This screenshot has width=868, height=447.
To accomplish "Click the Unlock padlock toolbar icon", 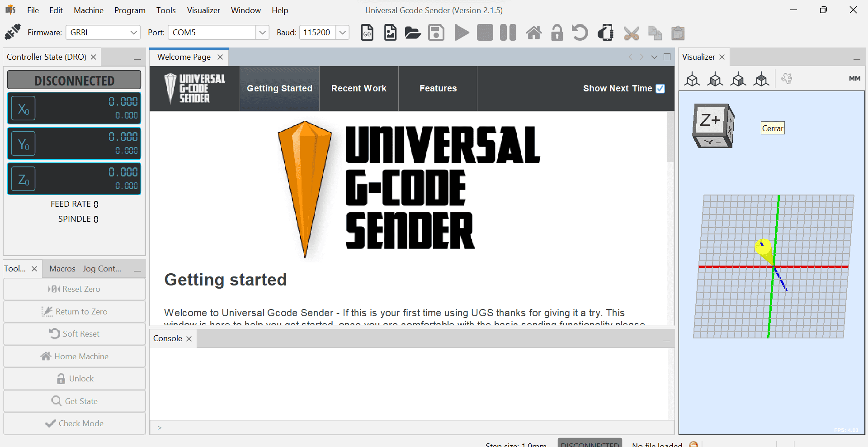I will pyautogui.click(x=557, y=33).
